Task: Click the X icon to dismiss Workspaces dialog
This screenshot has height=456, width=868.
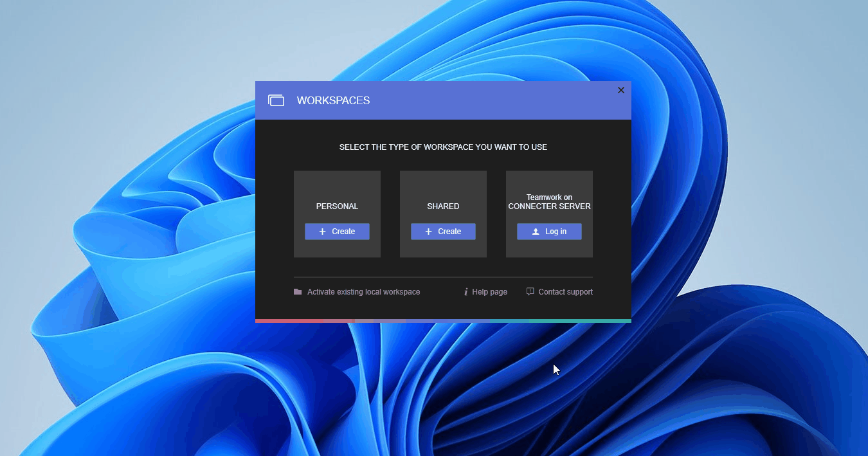Action: (620, 90)
